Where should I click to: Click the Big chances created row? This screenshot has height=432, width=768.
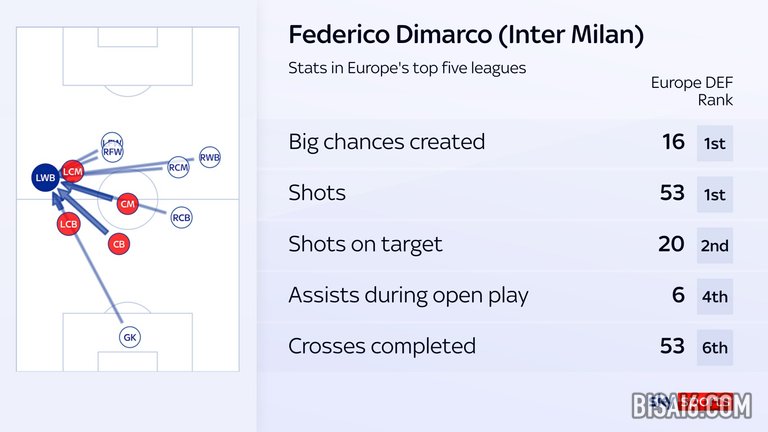pyautogui.click(x=511, y=143)
